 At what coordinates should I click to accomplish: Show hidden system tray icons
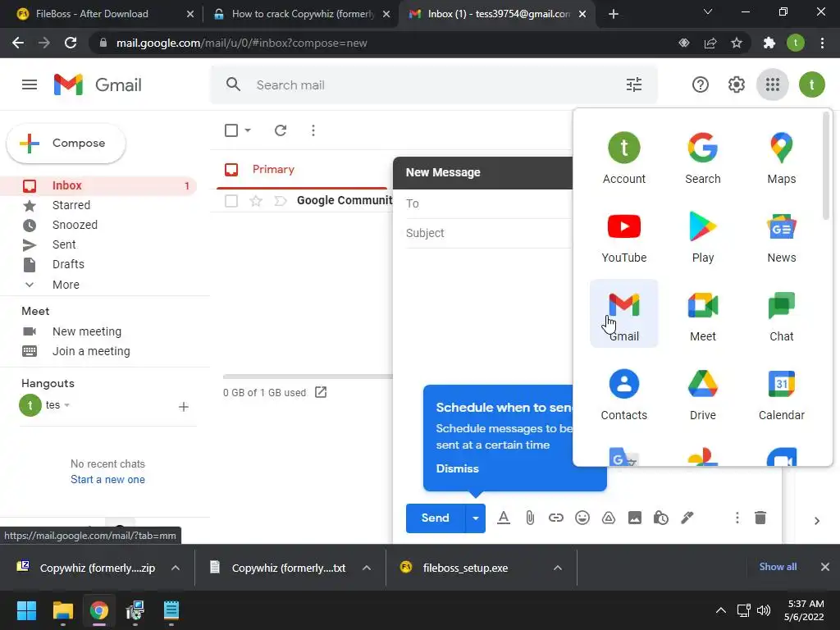[x=721, y=610]
